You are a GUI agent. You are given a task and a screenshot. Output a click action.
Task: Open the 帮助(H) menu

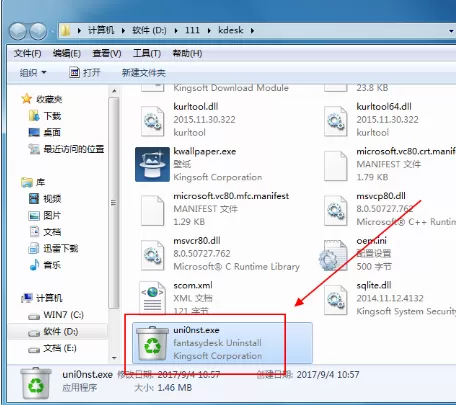[x=187, y=53]
